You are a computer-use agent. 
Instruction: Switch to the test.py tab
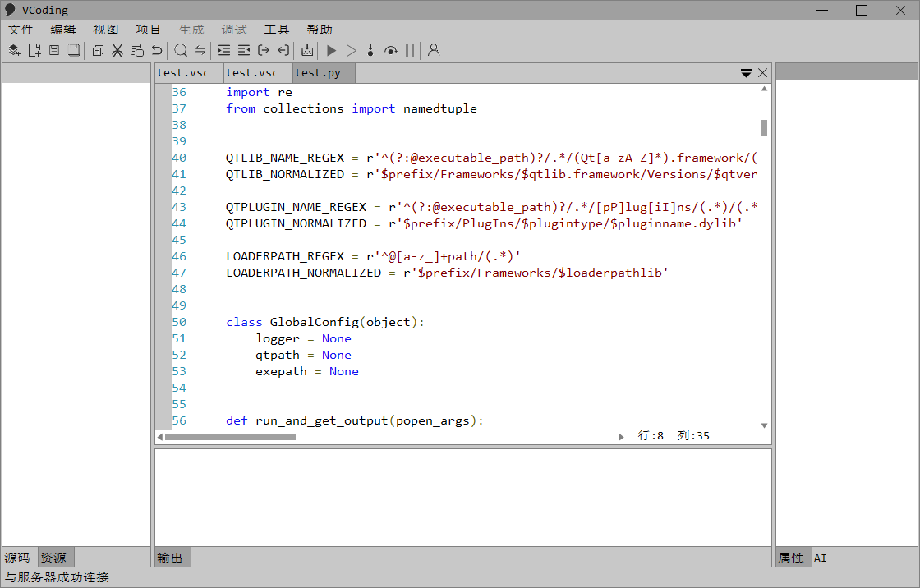pos(317,73)
